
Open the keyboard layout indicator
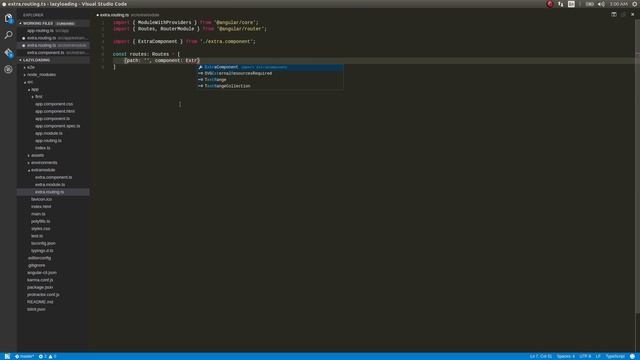pos(571,4)
